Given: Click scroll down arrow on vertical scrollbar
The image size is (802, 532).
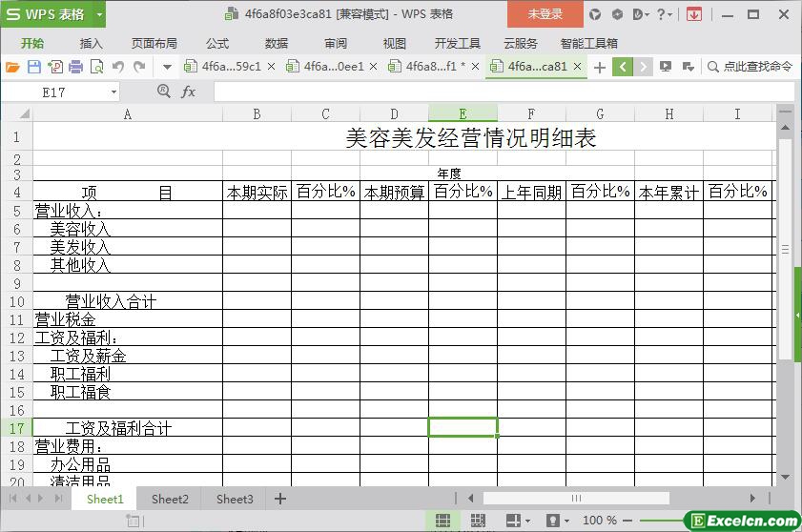Looking at the screenshot, I should tap(786, 478).
